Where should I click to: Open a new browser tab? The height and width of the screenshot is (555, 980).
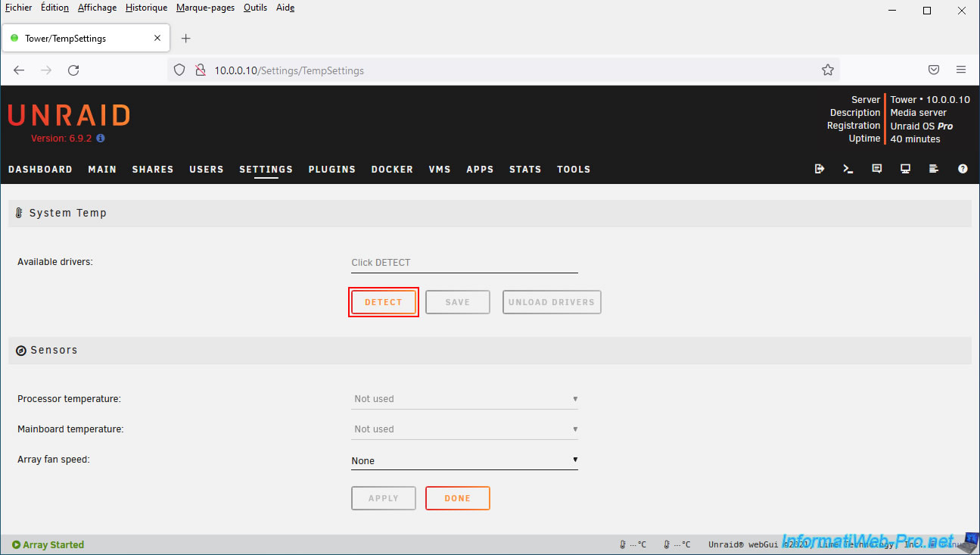[x=186, y=39]
